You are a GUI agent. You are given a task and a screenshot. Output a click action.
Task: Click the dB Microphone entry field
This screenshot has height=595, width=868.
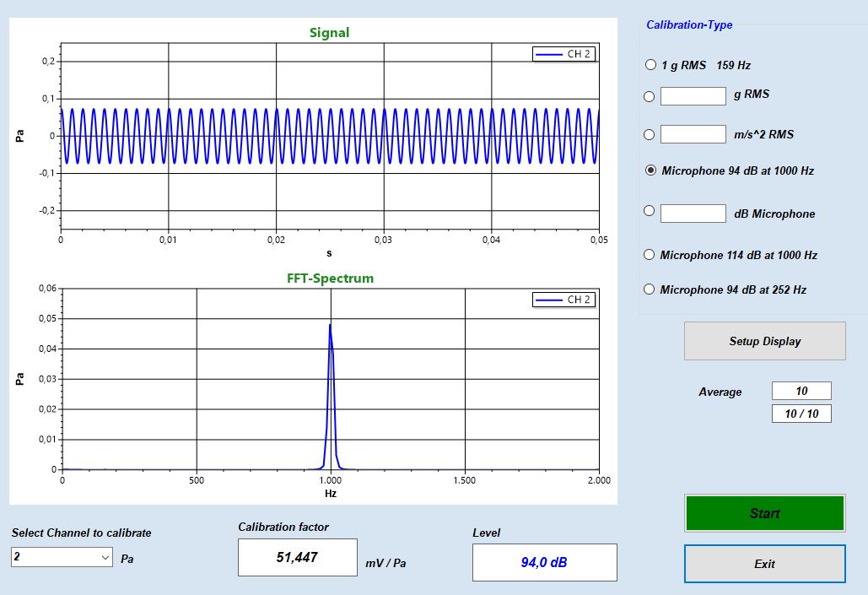[x=693, y=213]
